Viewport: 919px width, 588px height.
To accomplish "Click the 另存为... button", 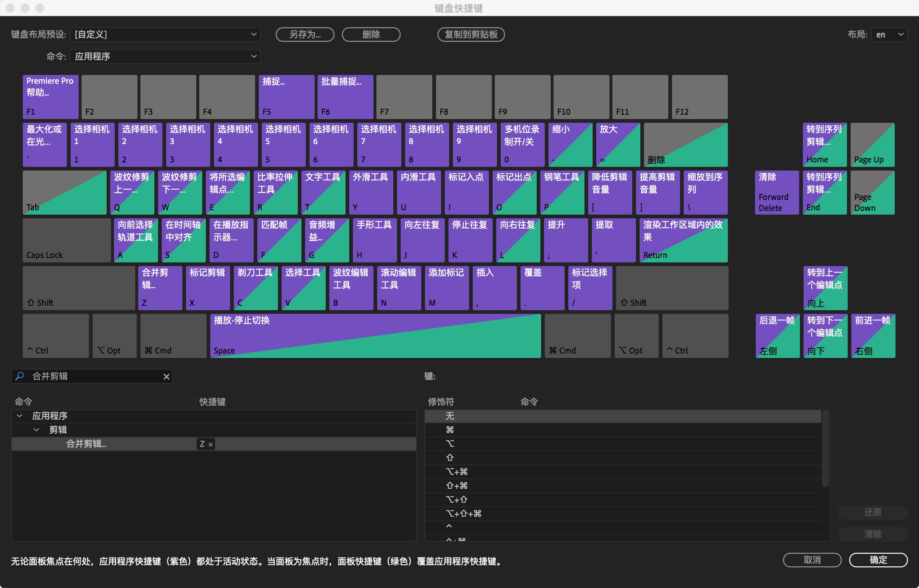I will [x=305, y=35].
